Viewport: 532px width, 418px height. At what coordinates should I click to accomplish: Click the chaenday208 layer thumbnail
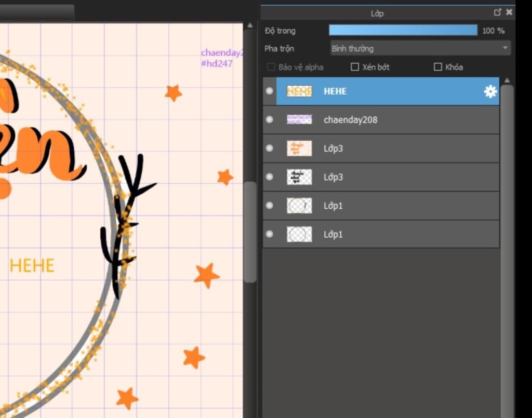point(299,119)
